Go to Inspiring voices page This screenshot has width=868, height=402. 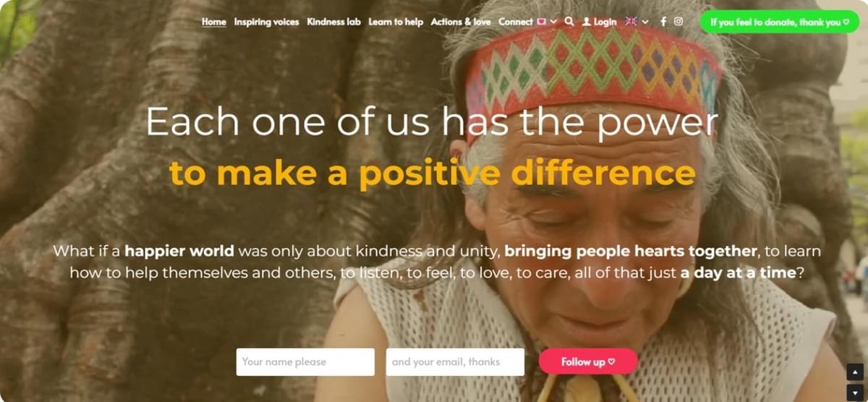[x=266, y=22]
